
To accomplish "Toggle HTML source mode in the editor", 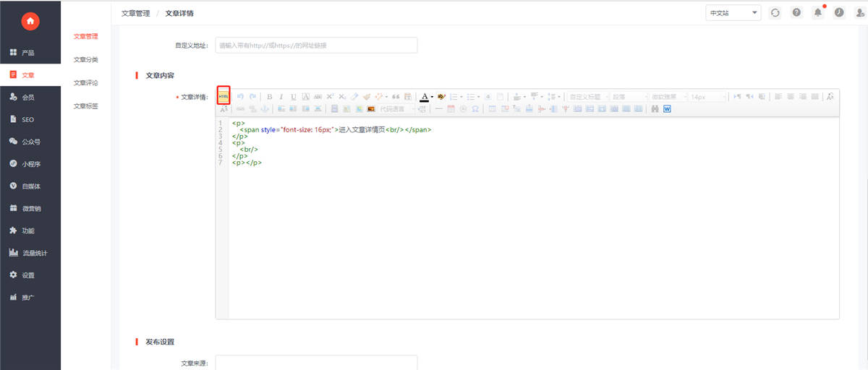I will pyautogui.click(x=224, y=96).
